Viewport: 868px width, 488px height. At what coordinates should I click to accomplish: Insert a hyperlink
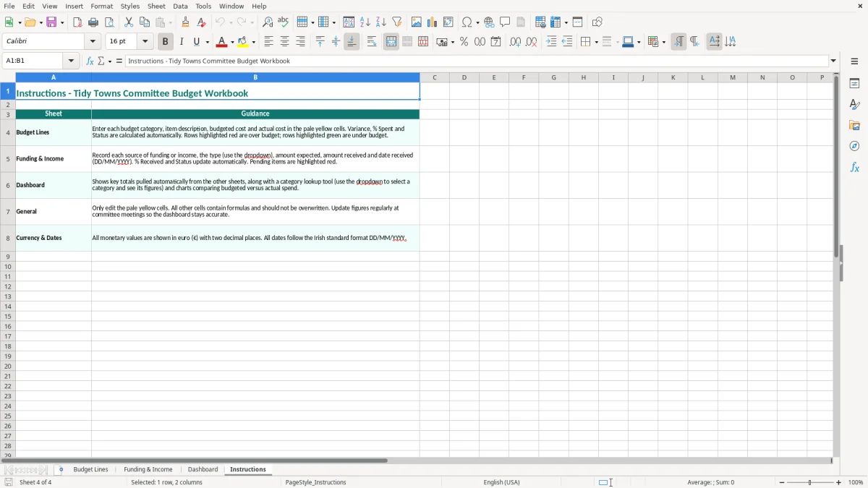pyautogui.click(x=489, y=22)
